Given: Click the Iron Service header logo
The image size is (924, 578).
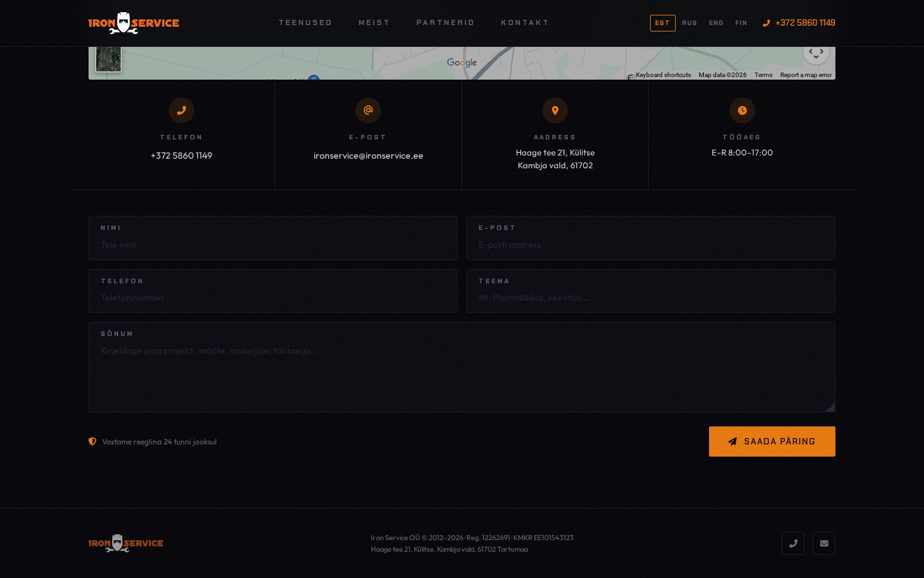Looking at the screenshot, I should click(x=133, y=23).
